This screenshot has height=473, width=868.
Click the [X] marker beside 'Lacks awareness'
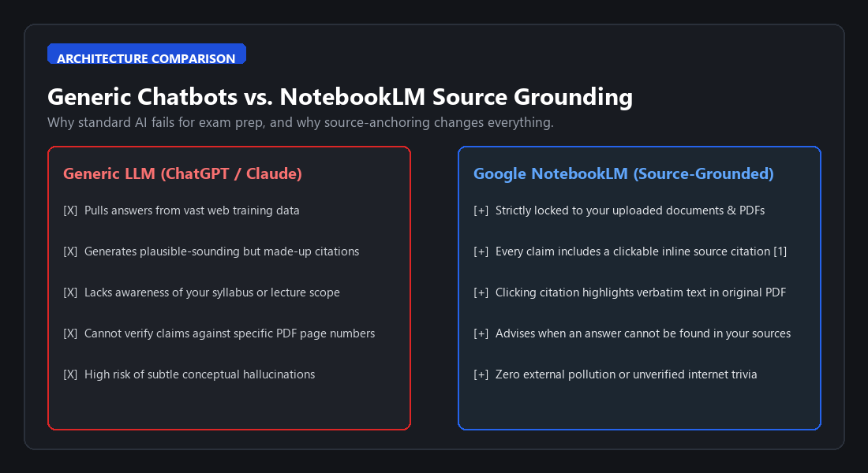(70, 292)
